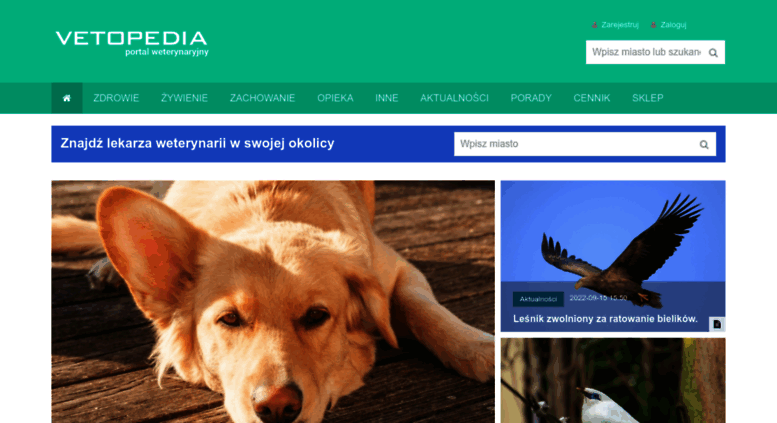Select ZACHOWANIE in the navigation bar

tap(262, 98)
